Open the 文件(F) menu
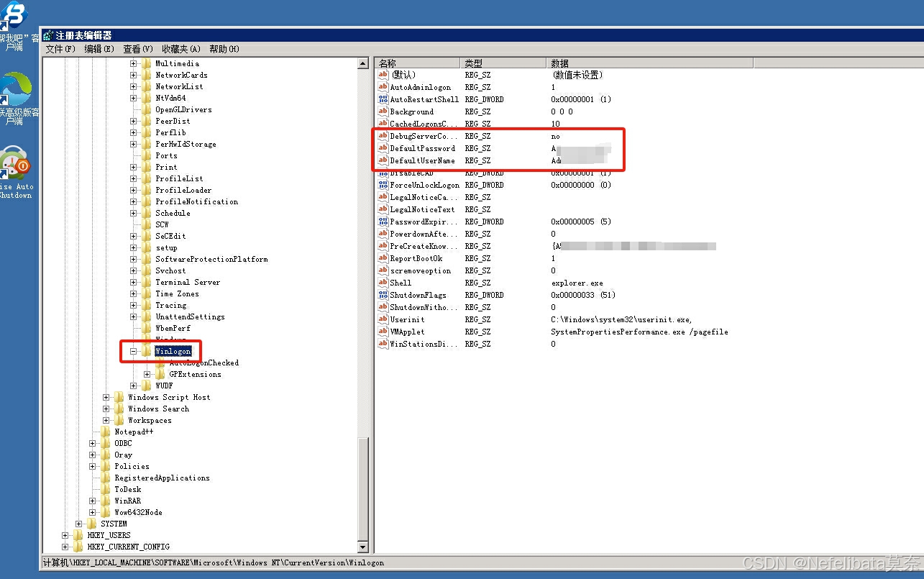Image resolution: width=924 pixels, height=579 pixels. pos(60,49)
